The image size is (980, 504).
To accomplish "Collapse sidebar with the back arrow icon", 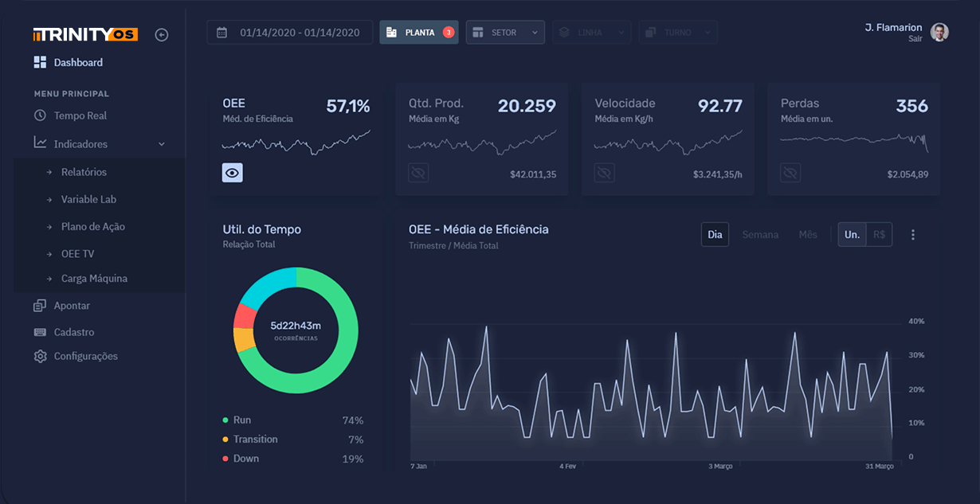I will [x=162, y=35].
